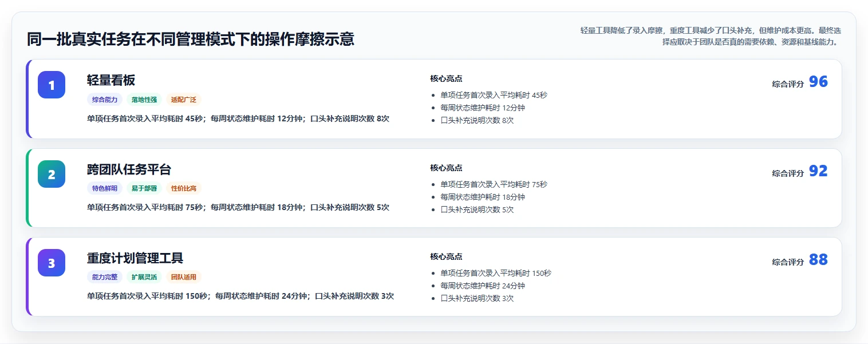Viewport: 868px width, 344px height.
Task: Select the 跨团队任务平台 card title
Action: [129, 169]
